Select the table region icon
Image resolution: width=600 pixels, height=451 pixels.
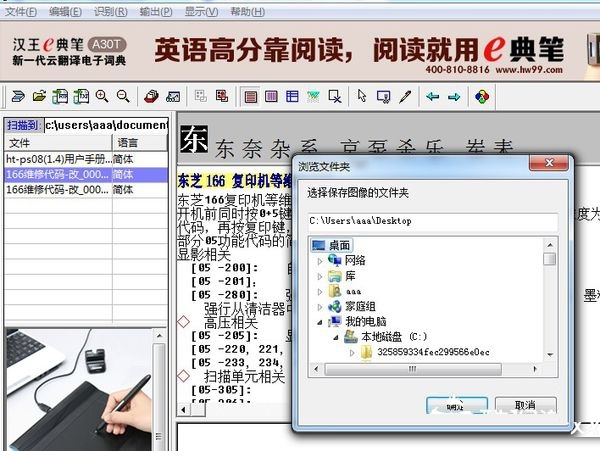pos(292,96)
